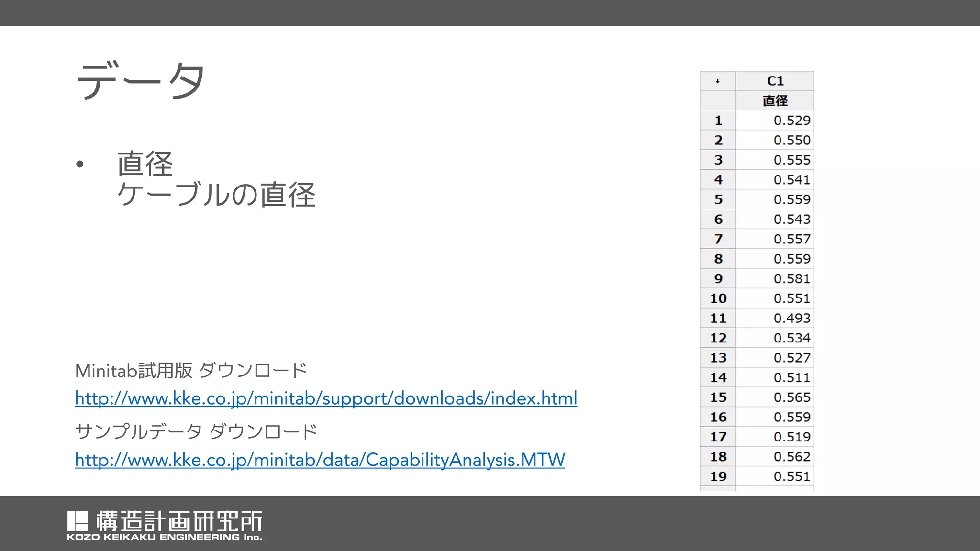This screenshot has width=980, height=551.
Task: Click row header number 19
Action: point(718,476)
